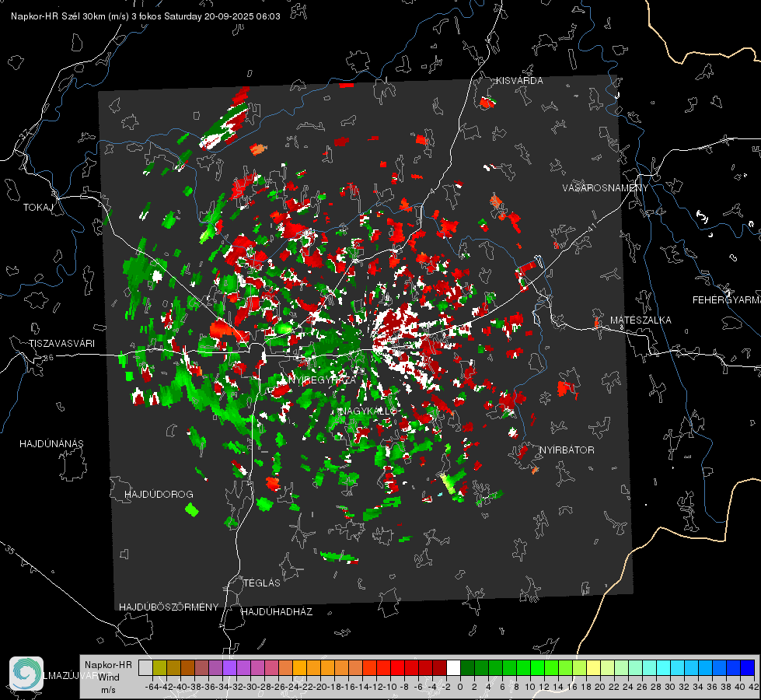The width and height of the screenshot is (761, 700).
Task: Click the FEHÉRGYARMAT label at right edge
Action: [x=726, y=300]
